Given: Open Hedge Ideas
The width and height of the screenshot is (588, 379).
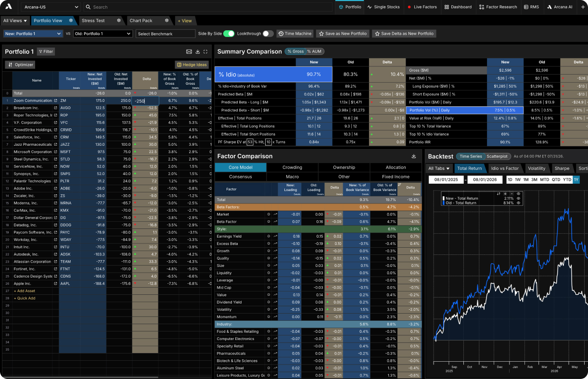Looking at the screenshot, I should (x=192, y=64).
